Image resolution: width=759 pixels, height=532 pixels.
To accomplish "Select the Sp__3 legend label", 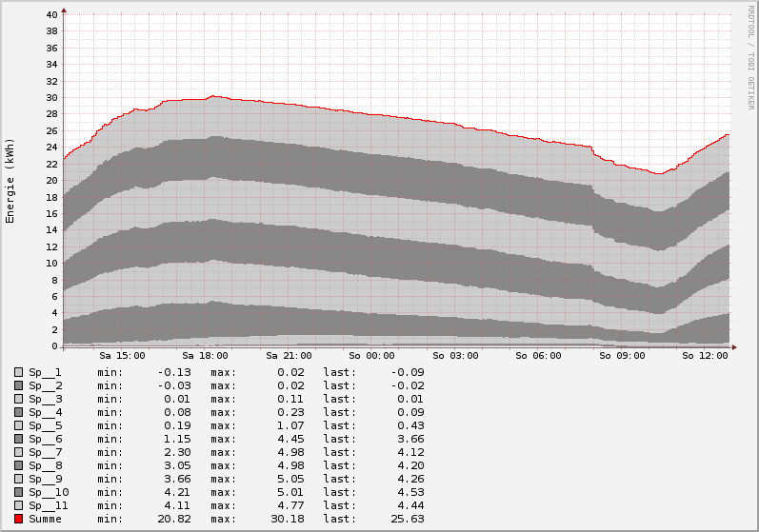I will (x=45, y=399).
